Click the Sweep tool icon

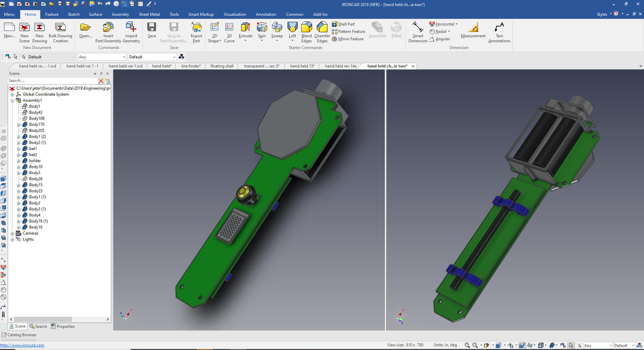point(277,28)
